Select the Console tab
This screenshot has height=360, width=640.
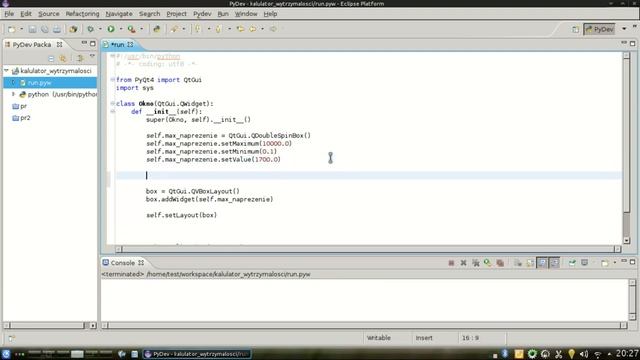pyautogui.click(x=123, y=263)
